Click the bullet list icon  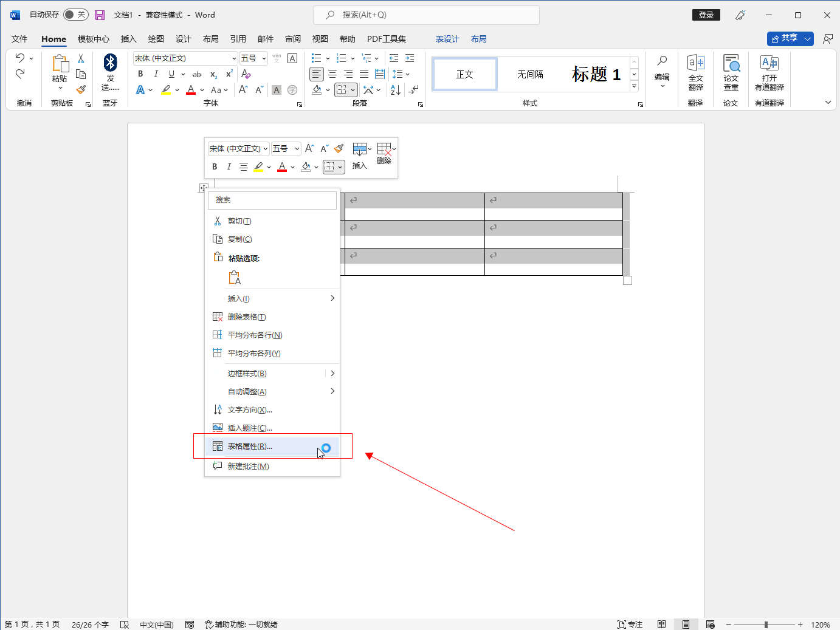pyautogui.click(x=316, y=58)
